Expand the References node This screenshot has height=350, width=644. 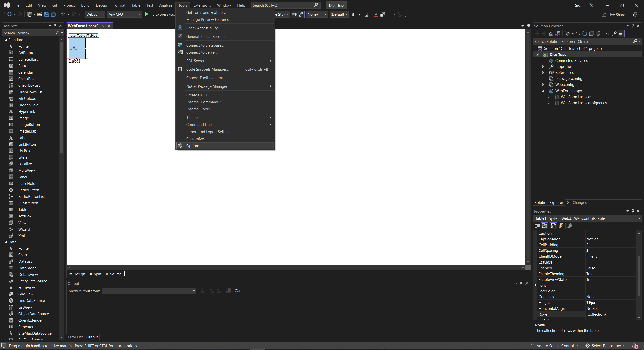click(543, 72)
